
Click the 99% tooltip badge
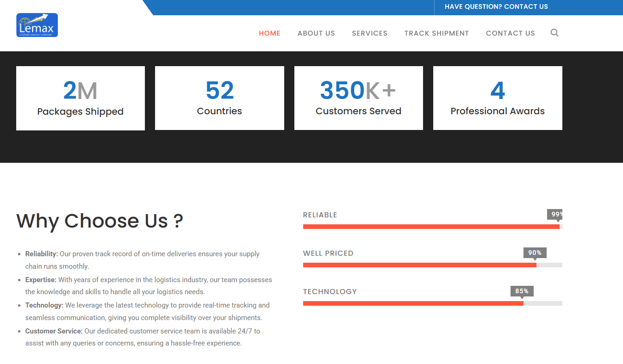[x=555, y=214]
